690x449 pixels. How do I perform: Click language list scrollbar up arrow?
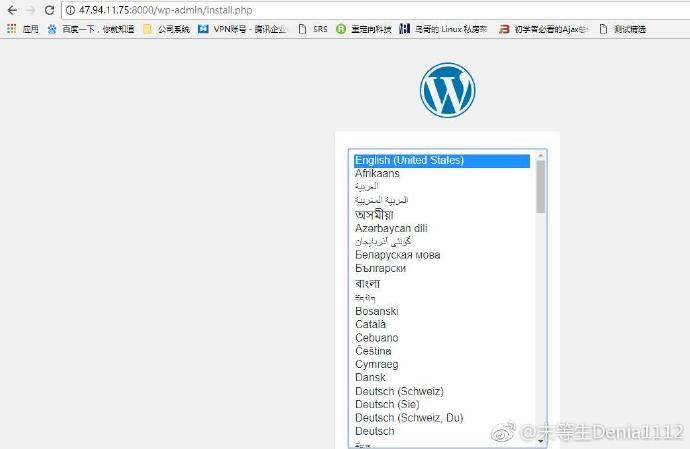[x=541, y=155]
